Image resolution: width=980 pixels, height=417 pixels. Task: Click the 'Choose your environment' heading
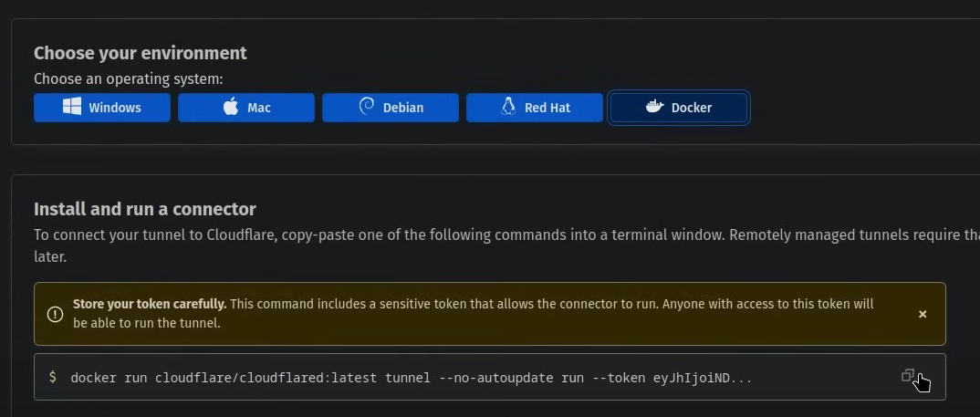point(140,53)
